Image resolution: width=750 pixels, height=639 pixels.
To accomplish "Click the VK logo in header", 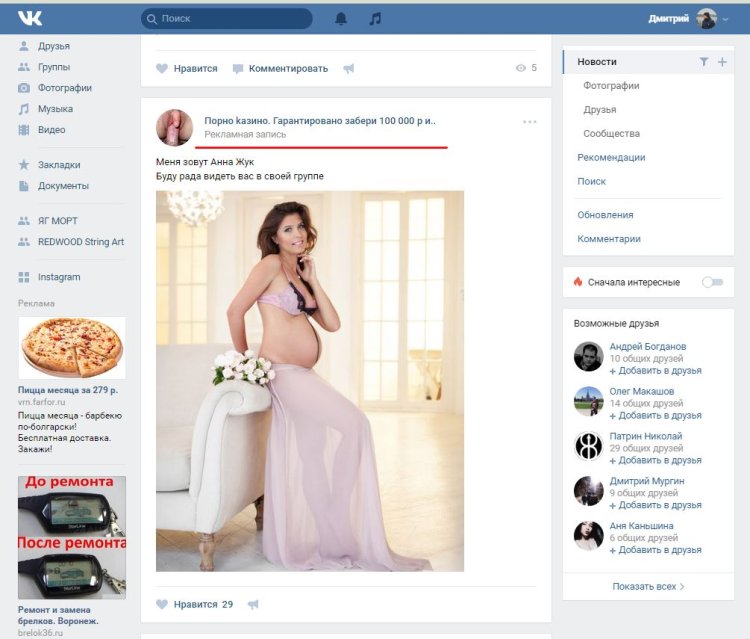I will (x=29, y=18).
